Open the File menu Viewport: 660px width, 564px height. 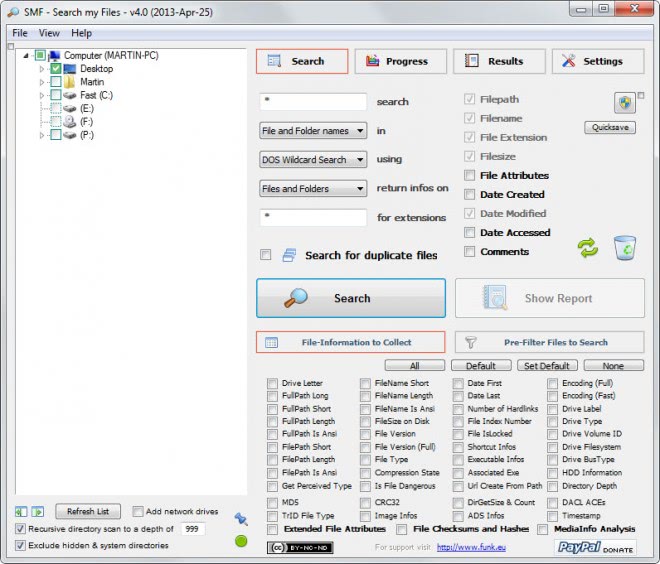[x=20, y=33]
